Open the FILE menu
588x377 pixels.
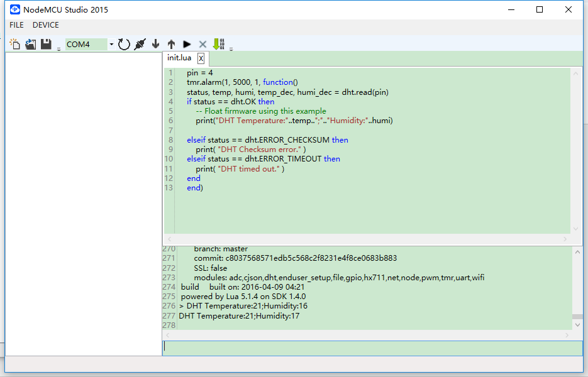16,25
